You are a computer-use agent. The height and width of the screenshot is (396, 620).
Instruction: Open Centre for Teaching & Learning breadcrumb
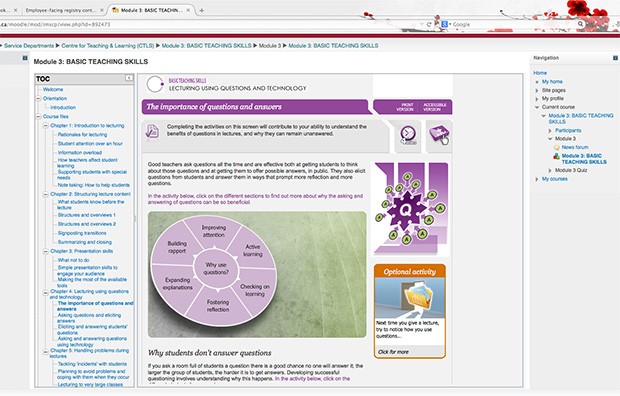tap(108, 45)
